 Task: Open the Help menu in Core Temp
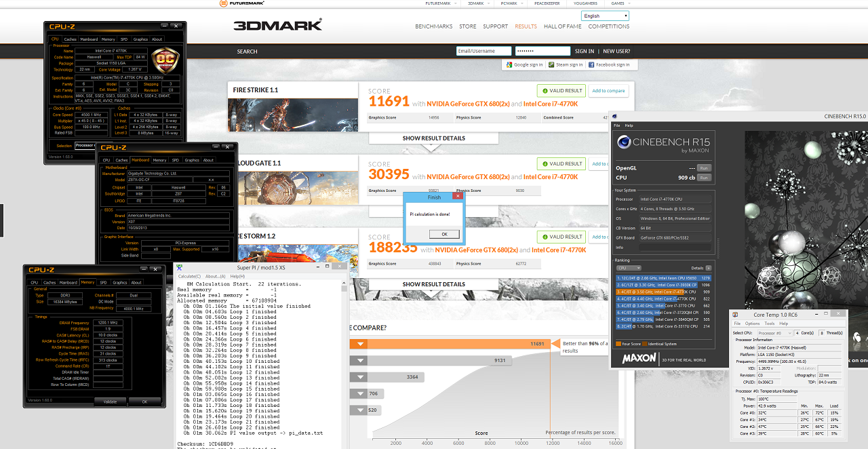tap(783, 324)
